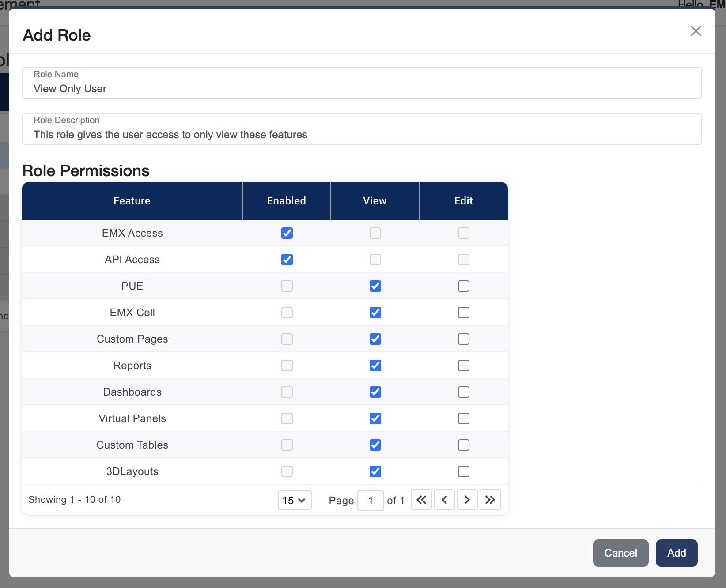Click the previous page arrow

click(x=444, y=500)
